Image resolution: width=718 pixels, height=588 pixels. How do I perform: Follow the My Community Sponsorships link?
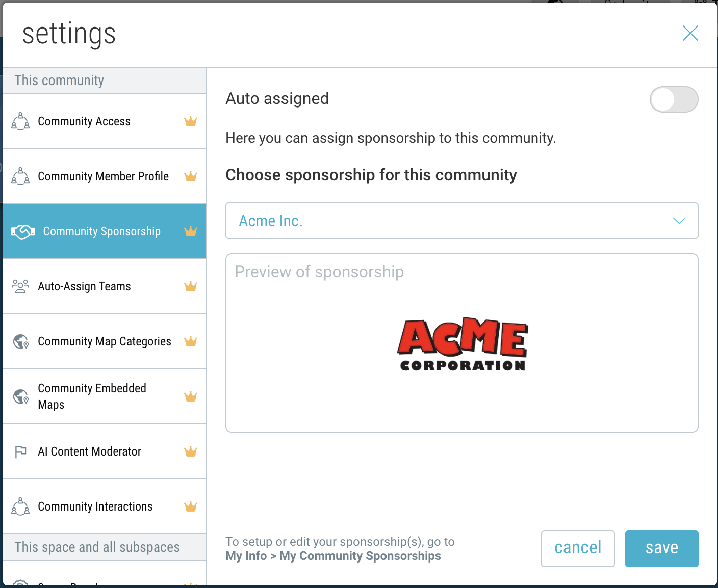point(360,556)
